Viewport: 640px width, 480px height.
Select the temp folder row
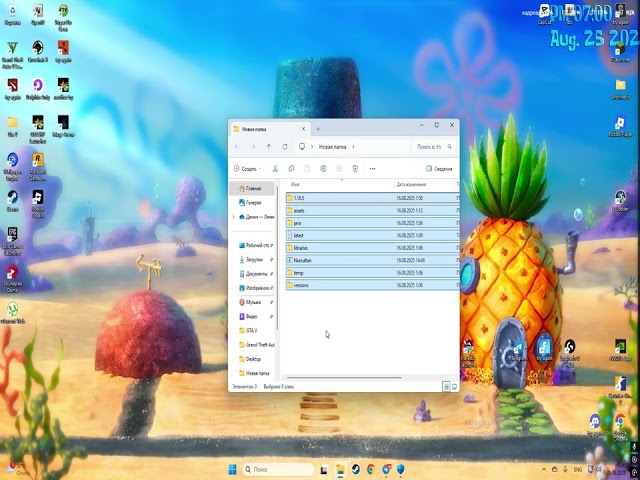click(372, 273)
